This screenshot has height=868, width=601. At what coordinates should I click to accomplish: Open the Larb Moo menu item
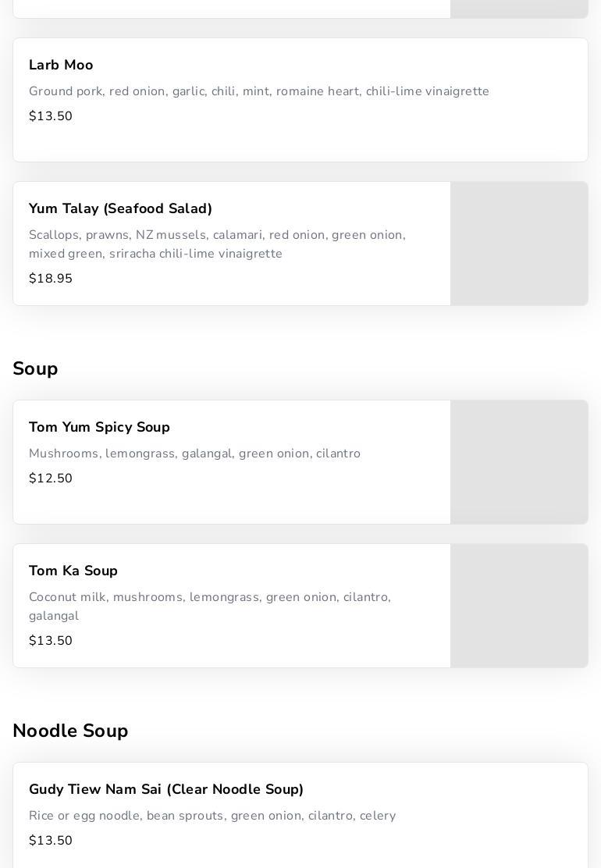pyautogui.click(x=61, y=66)
